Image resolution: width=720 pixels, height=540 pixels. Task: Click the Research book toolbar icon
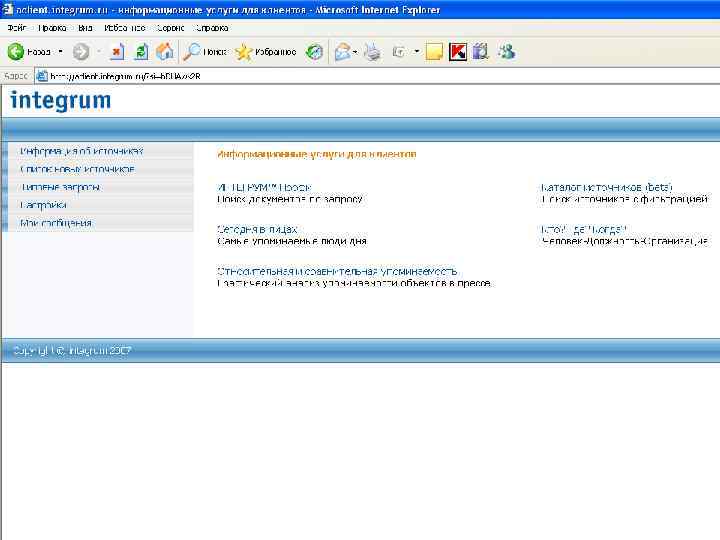480,52
